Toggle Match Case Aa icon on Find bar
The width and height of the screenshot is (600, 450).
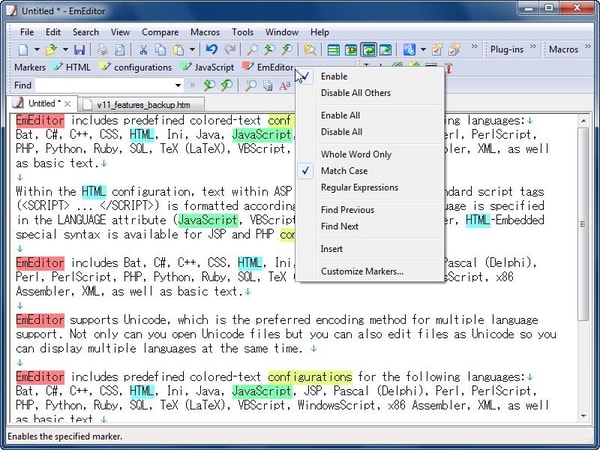(x=285, y=85)
